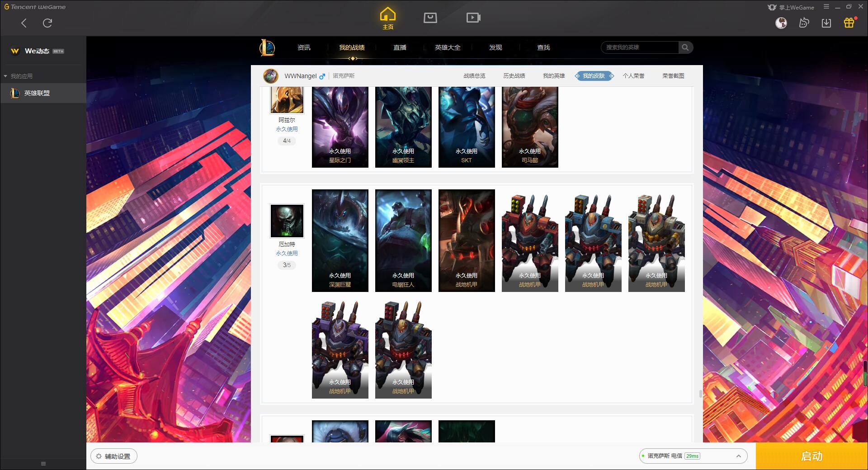Open the 深渊巨蟹 skin card
Viewport: 868px width, 470px height.
[x=340, y=240]
